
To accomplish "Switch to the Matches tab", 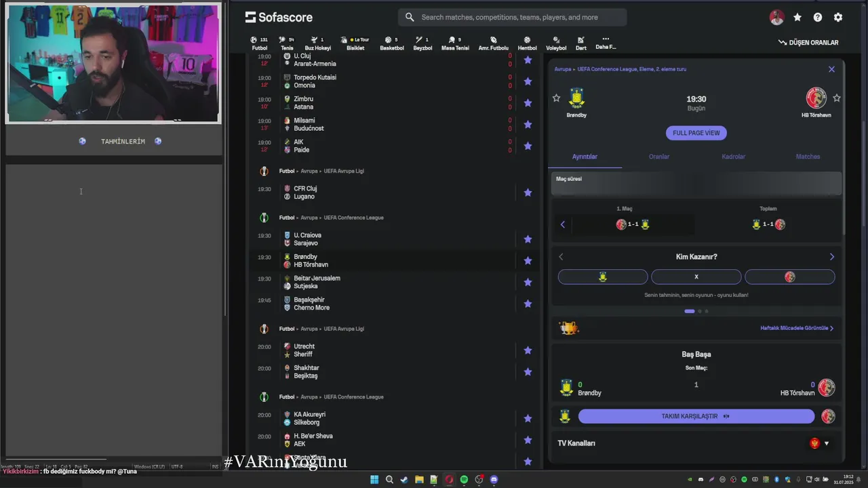I will (x=808, y=157).
